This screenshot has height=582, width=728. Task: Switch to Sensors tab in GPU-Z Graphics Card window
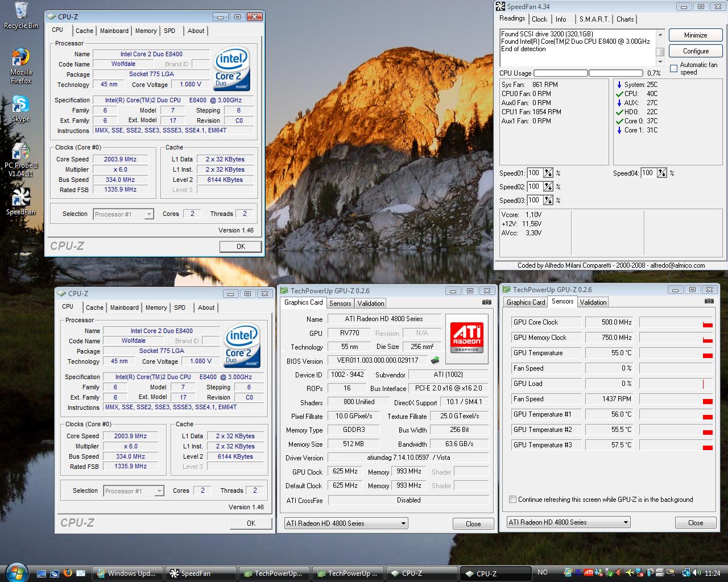click(340, 304)
